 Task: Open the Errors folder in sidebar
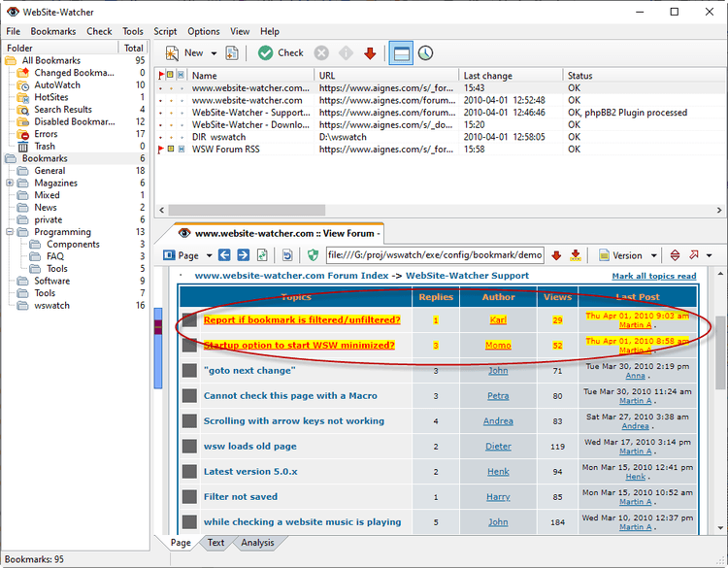tap(46, 134)
